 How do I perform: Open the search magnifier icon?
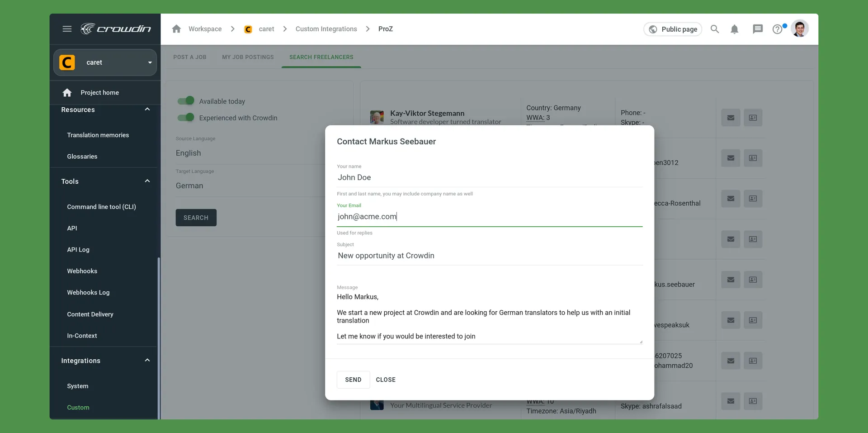coord(715,29)
